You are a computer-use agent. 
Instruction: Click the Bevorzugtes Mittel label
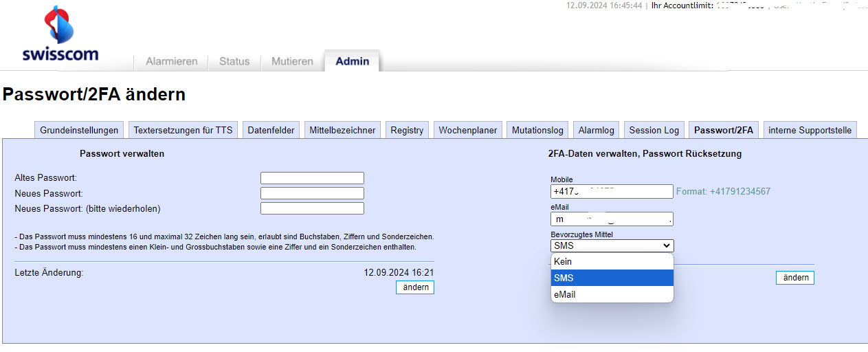(x=581, y=234)
